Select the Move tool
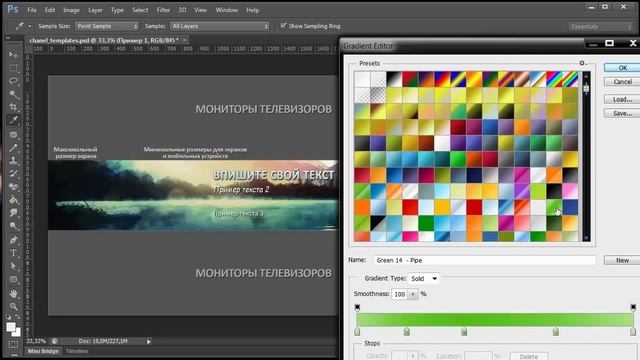This screenshot has width=640, height=360. tap(13, 55)
